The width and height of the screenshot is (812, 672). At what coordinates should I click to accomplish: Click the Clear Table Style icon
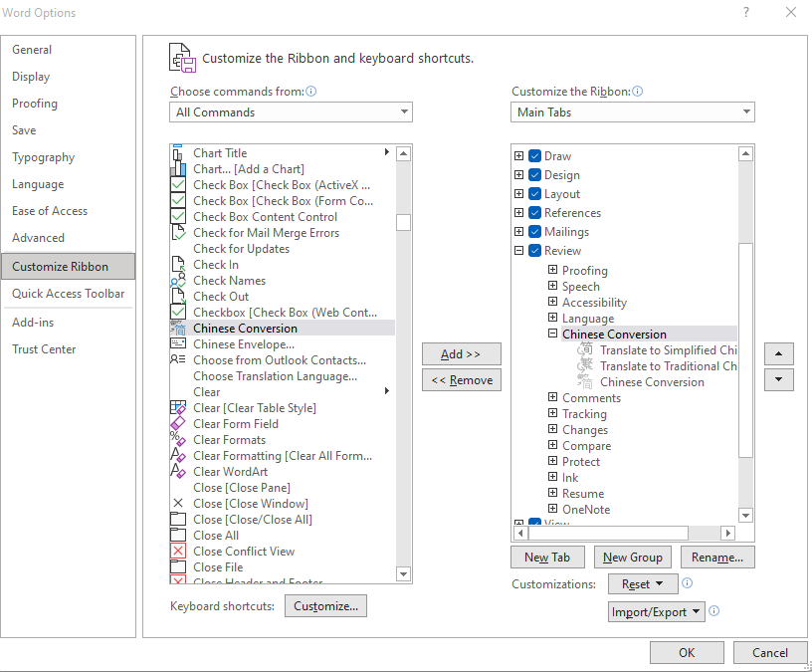point(178,408)
